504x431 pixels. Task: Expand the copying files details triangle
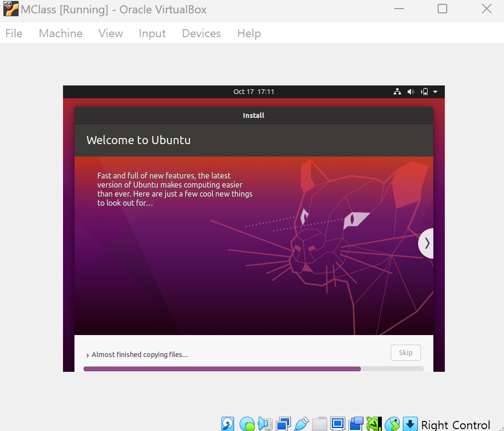click(x=87, y=355)
